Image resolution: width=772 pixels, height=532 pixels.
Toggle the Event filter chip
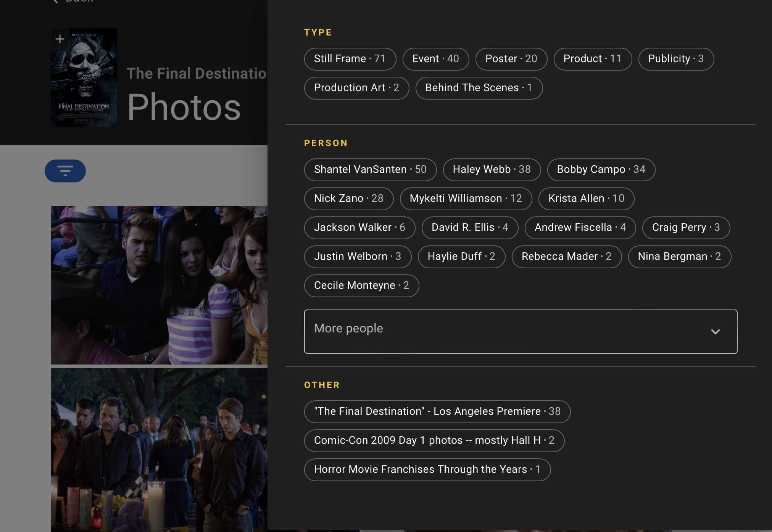click(435, 59)
